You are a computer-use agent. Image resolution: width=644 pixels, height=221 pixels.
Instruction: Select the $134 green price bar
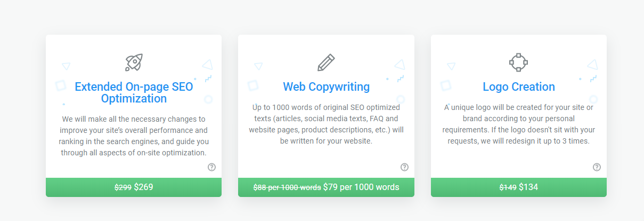click(x=519, y=187)
